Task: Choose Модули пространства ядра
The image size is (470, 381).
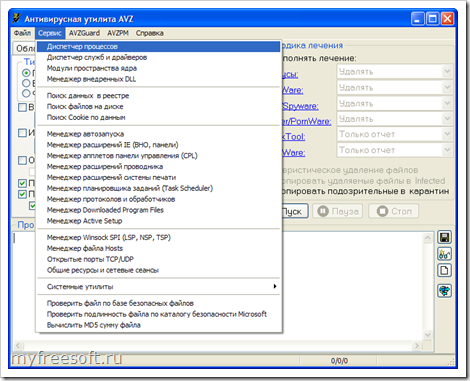Action: tap(158, 68)
